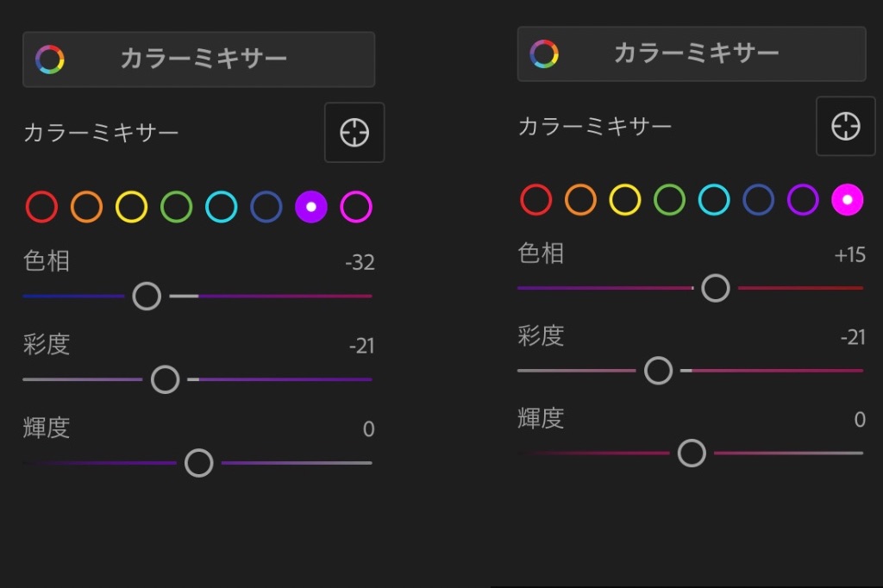The width and height of the screenshot is (883, 588).
Task: Click the right 彩度 value field showing -21
Action: (853, 337)
